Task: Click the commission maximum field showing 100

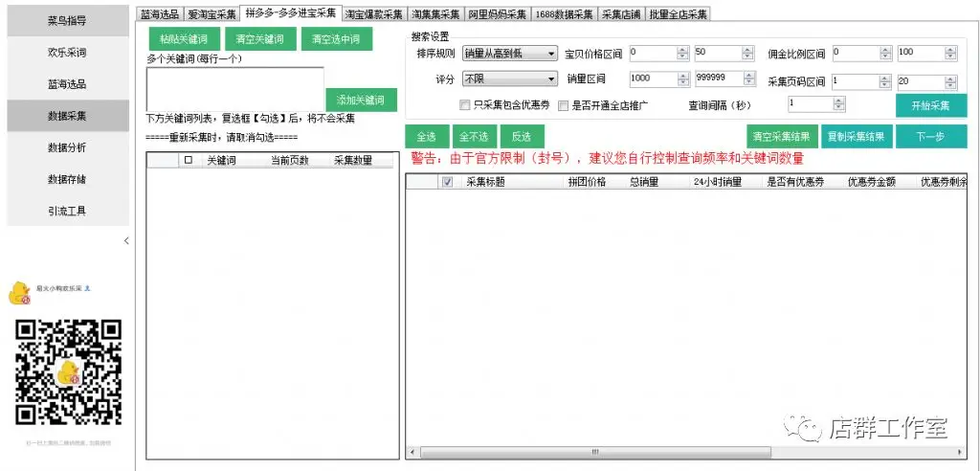Action: [x=922, y=54]
